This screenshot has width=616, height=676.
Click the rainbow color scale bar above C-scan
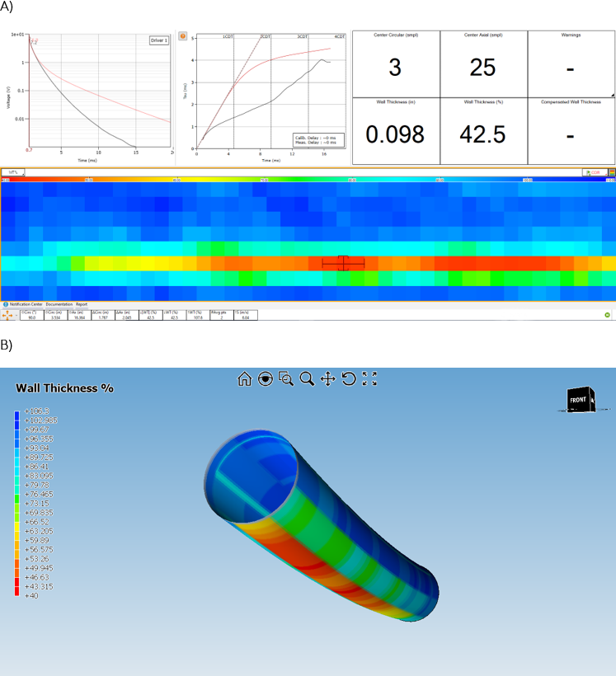click(308, 179)
